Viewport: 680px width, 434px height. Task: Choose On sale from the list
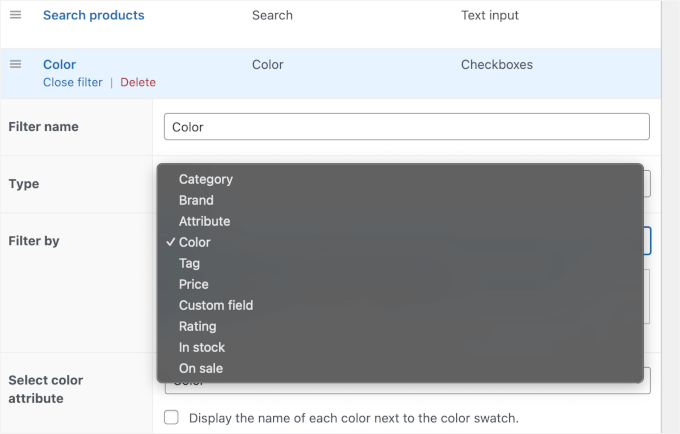click(201, 368)
